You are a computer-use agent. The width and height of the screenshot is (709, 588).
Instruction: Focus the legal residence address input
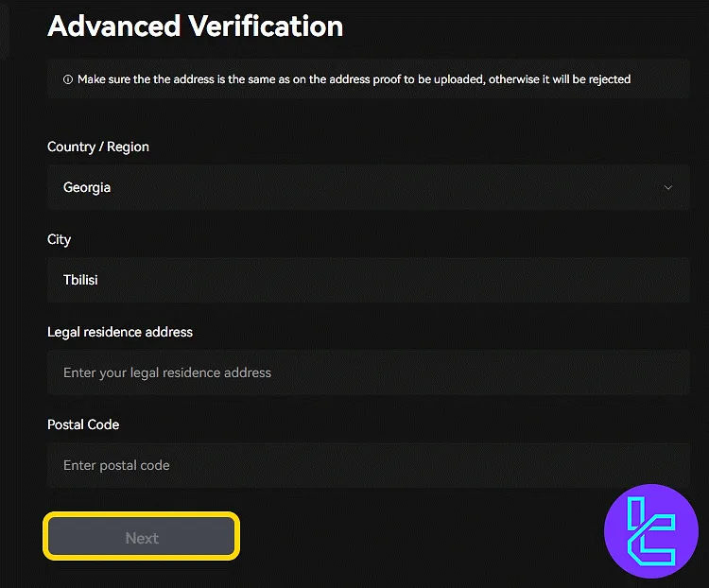coord(368,372)
